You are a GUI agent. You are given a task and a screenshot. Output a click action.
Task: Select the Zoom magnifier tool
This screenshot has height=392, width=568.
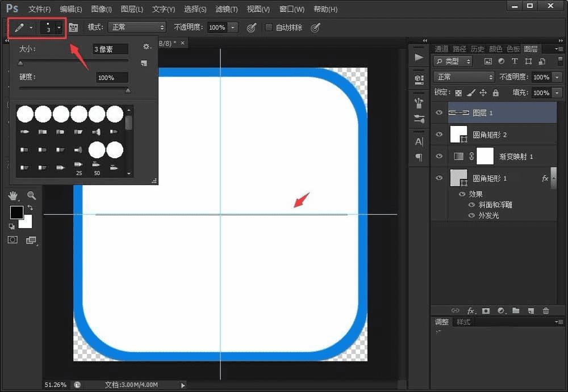coord(31,196)
